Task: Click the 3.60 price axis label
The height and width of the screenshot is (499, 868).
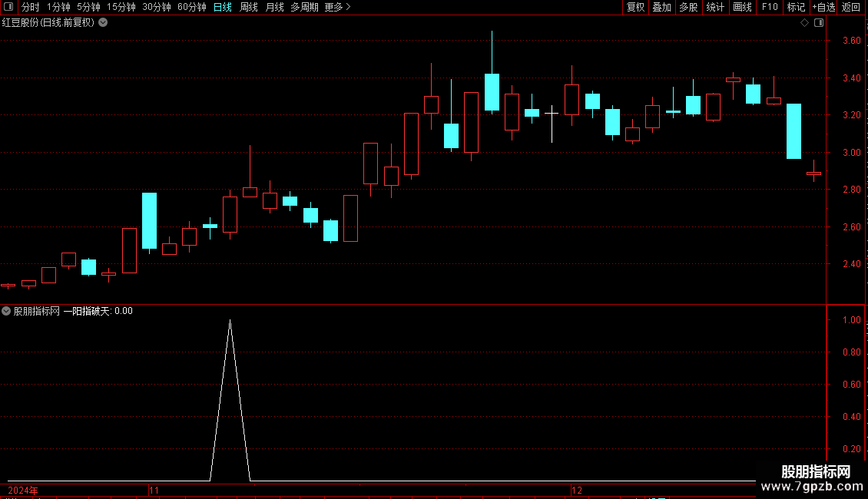Action: click(x=851, y=41)
